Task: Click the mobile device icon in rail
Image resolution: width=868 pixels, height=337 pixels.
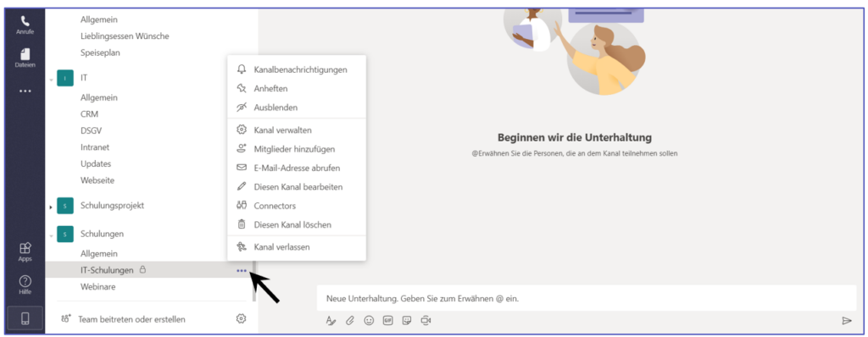Action: (25, 318)
